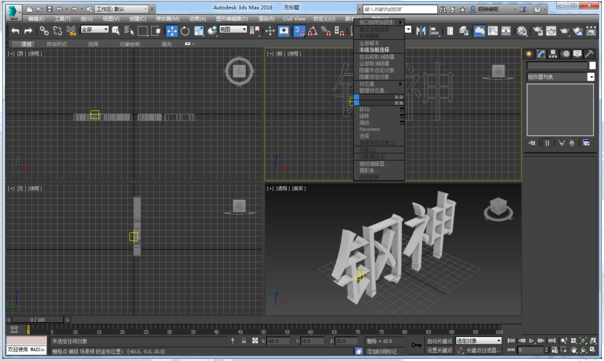The height and width of the screenshot is (361, 604).
Task: Open the Curve Editor icon
Action: 493,31
